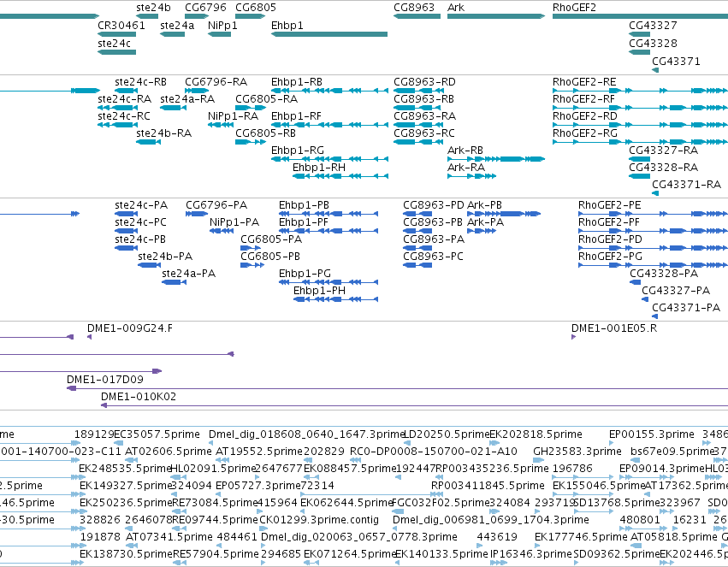Screen dimensions: 728x567
Task: Select transcript Ehbp1-RB
Action: point(329,91)
